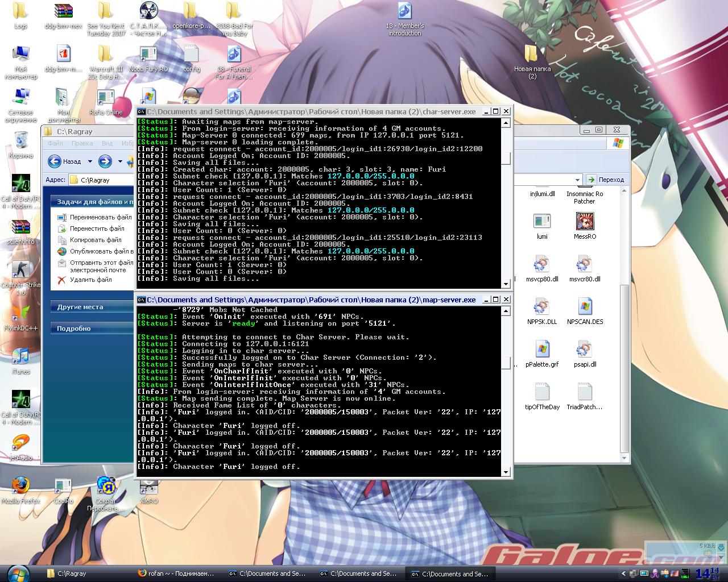Open the ddg-bmv-mex WinRAR archive icon
The image size is (728, 582).
tap(64, 16)
